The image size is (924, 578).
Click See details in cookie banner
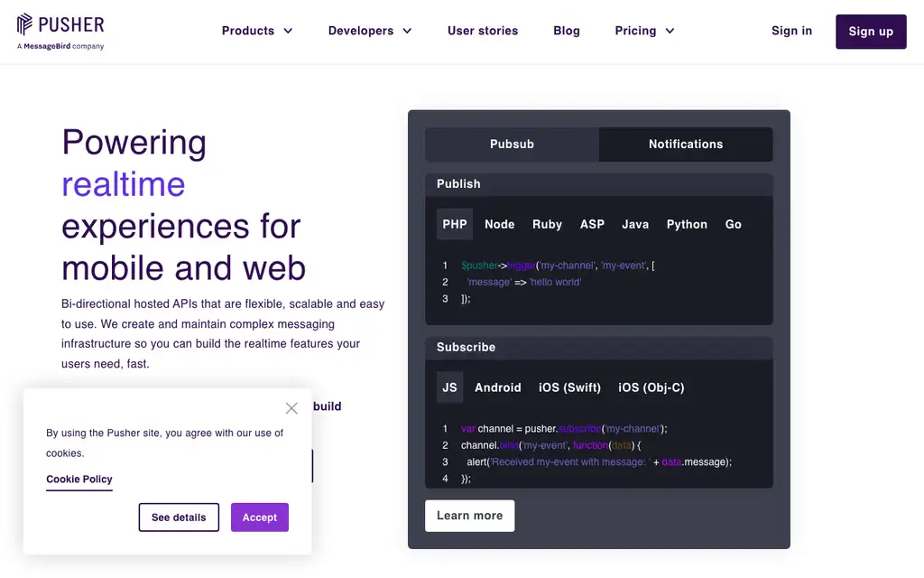coord(179,517)
